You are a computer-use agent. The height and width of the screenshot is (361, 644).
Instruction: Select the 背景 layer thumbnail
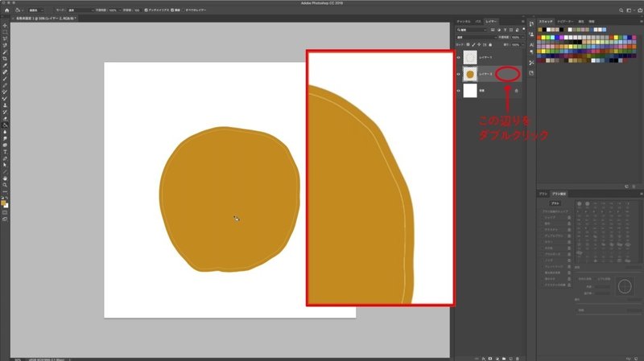click(x=470, y=91)
